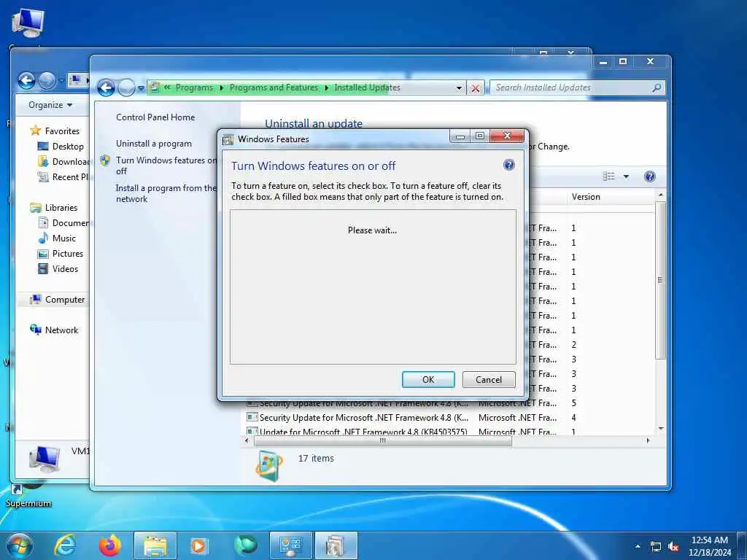Open the Computer desktop icon
This screenshot has height=560, width=747.
pos(28,23)
